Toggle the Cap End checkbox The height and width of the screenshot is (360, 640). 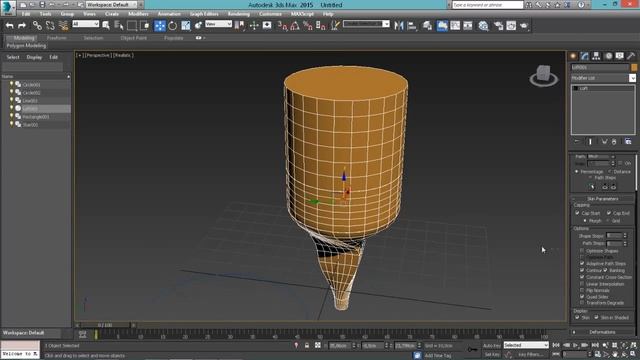(609, 213)
